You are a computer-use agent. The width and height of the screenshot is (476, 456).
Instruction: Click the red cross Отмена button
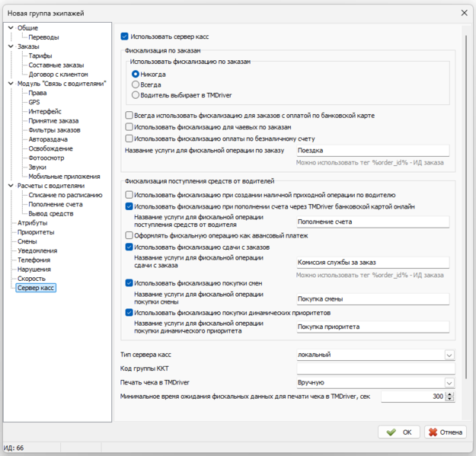pyautogui.click(x=445, y=432)
